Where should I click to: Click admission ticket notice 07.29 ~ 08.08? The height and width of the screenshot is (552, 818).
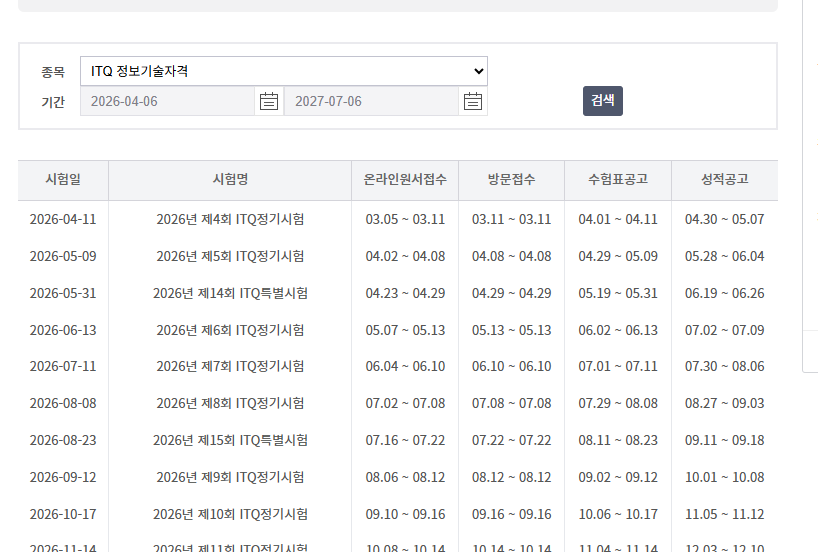pyautogui.click(x=618, y=403)
